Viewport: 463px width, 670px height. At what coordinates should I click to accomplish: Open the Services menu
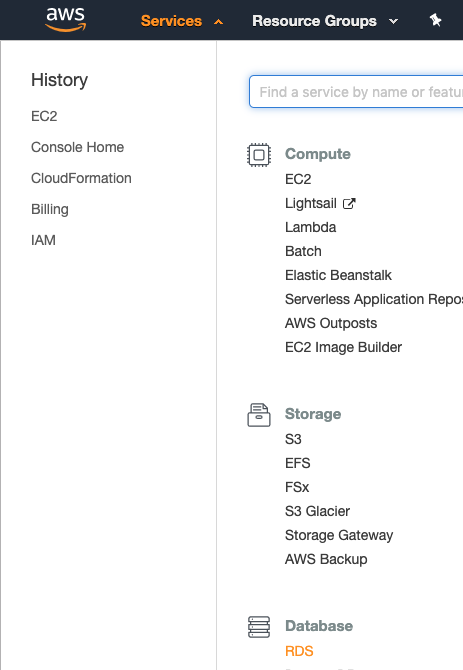[171, 21]
